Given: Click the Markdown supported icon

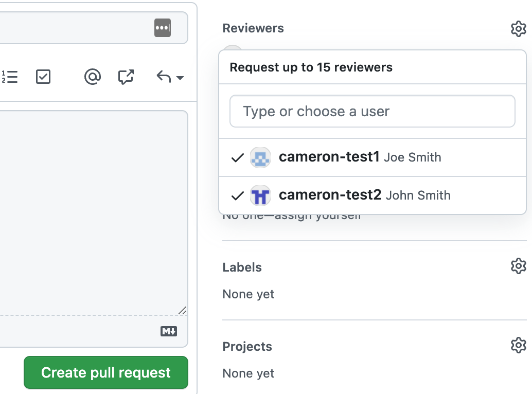Looking at the screenshot, I should (169, 332).
